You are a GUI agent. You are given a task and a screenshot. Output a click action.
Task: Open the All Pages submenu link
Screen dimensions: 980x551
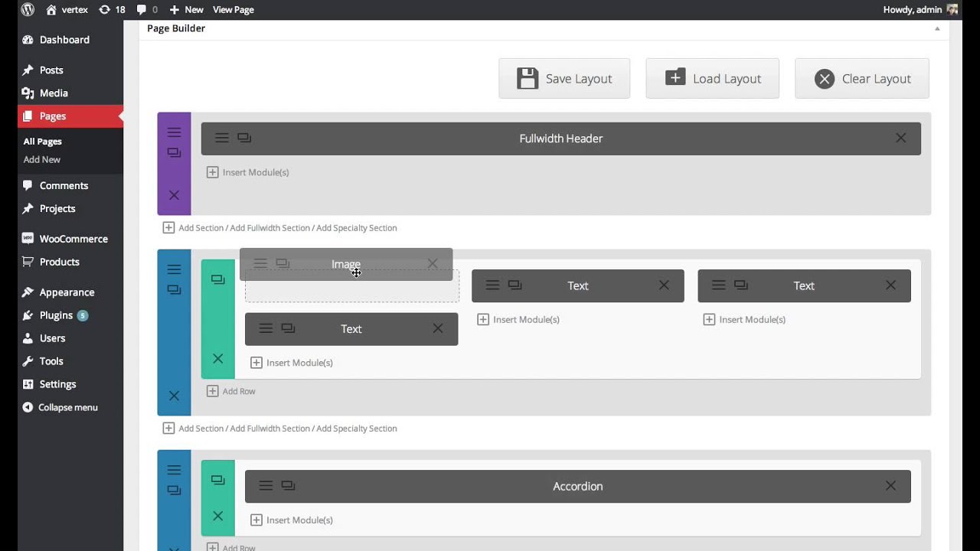coord(42,142)
